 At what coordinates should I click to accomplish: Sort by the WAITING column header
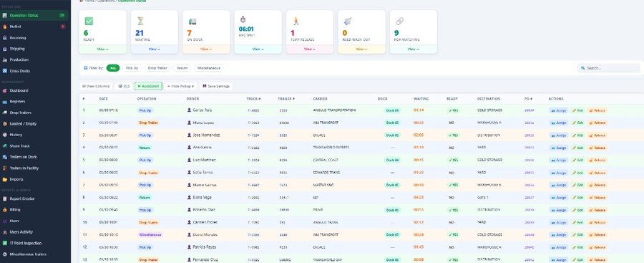pos(421,99)
